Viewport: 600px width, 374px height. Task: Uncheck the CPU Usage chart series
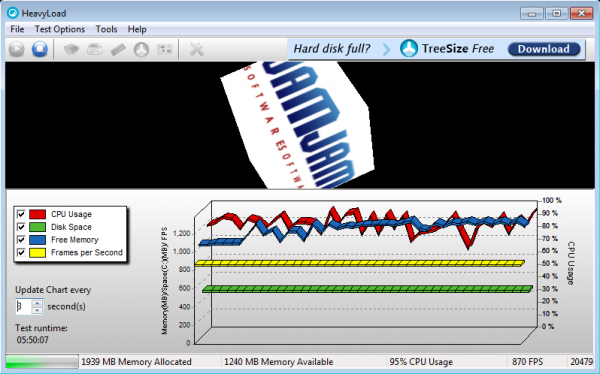21,214
